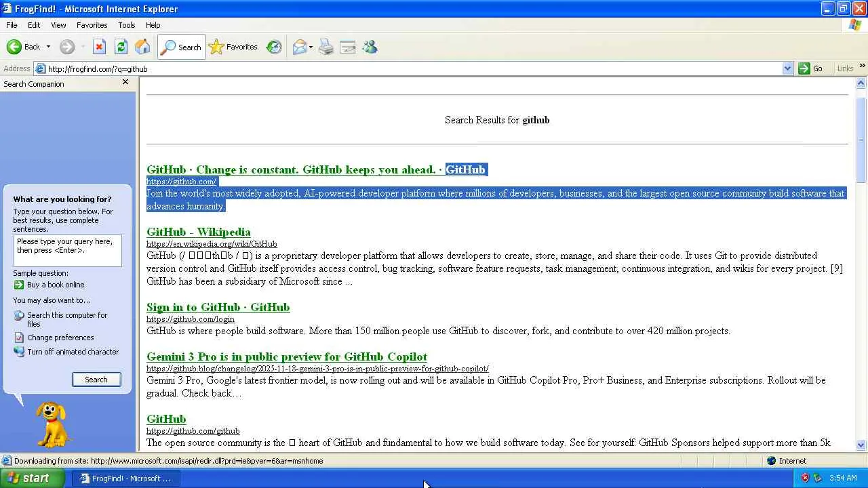Click the red shield security tray icon

click(805, 478)
